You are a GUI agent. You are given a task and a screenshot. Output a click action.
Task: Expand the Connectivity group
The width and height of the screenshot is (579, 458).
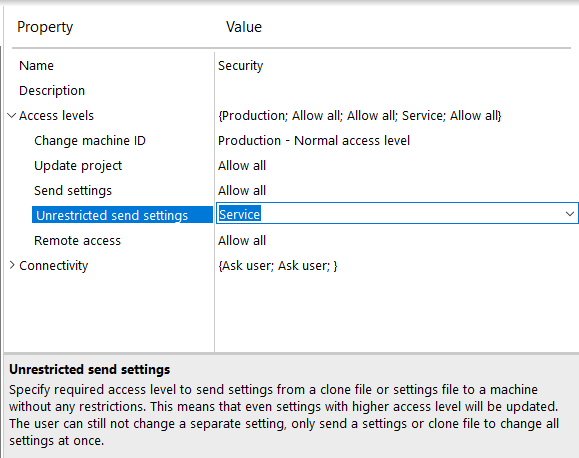click(x=12, y=265)
